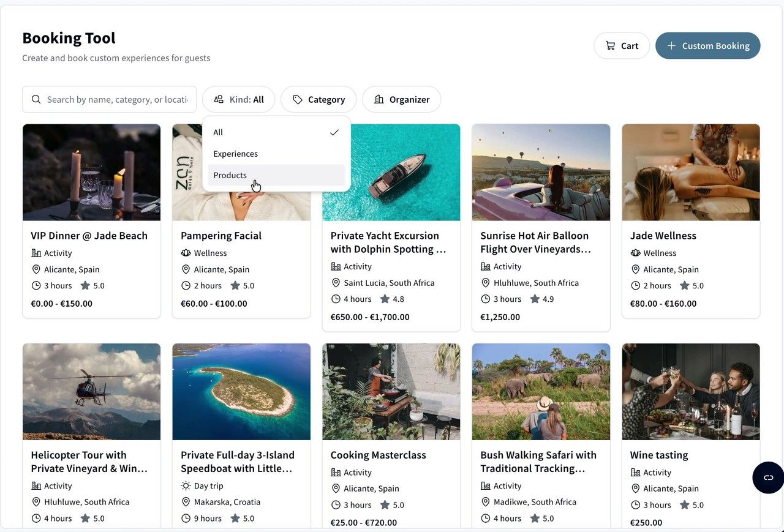Open the Category filter dropdown

(318, 99)
